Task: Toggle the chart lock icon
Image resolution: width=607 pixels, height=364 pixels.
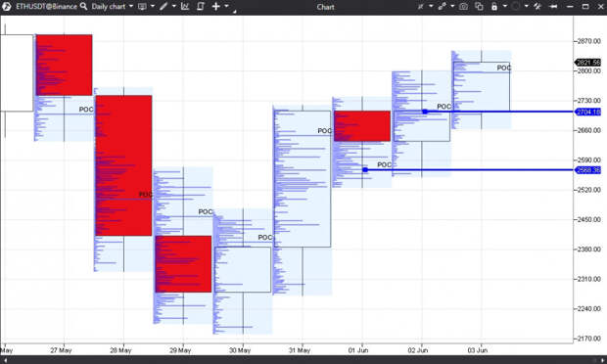Action: tap(494, 7)
